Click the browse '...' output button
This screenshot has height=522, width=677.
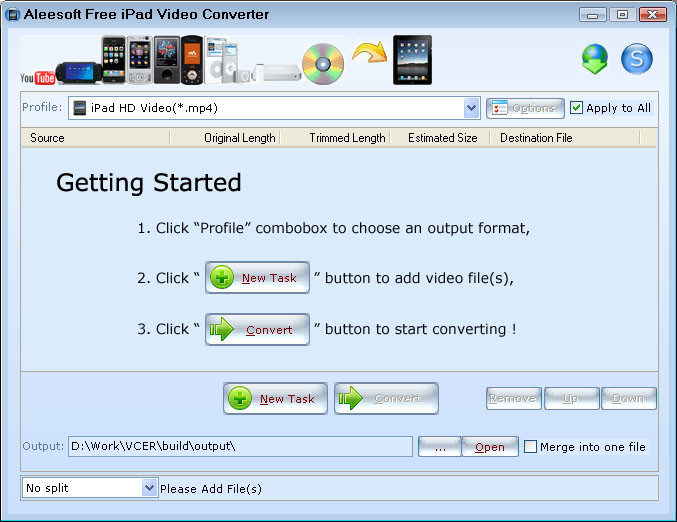(x=440, y=446)
